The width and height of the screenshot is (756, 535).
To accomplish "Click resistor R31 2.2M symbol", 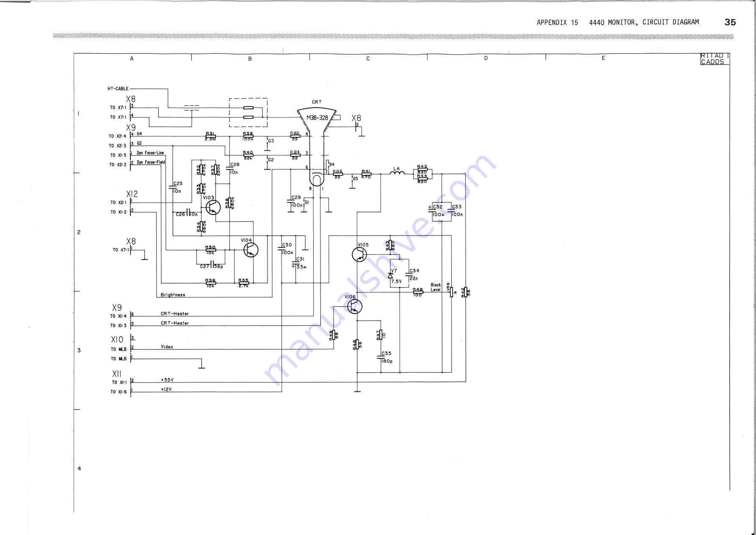I will click(x=210, y=136).
